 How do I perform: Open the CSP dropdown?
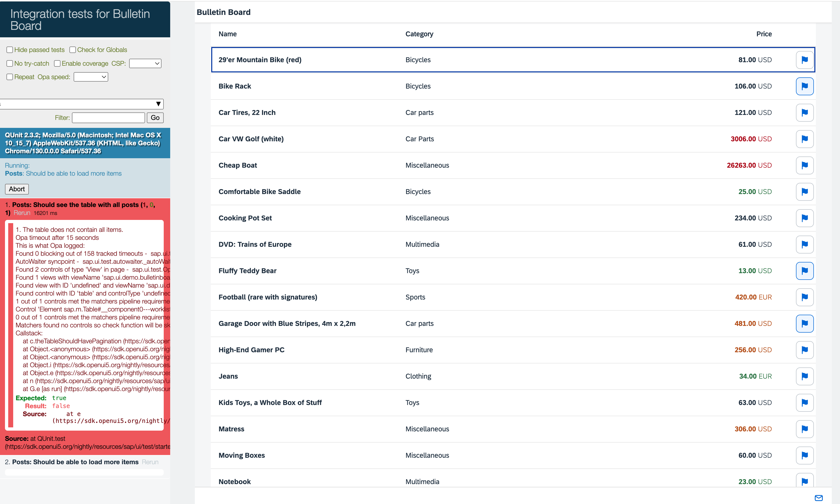pyautogui.click(x=145, y=63)
